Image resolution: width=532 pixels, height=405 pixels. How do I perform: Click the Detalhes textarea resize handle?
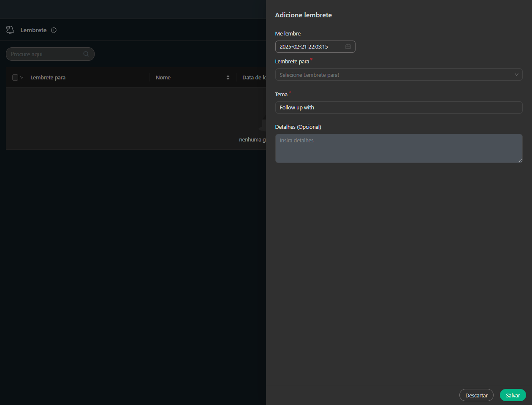pyautogui.click(x=520, y=160)
